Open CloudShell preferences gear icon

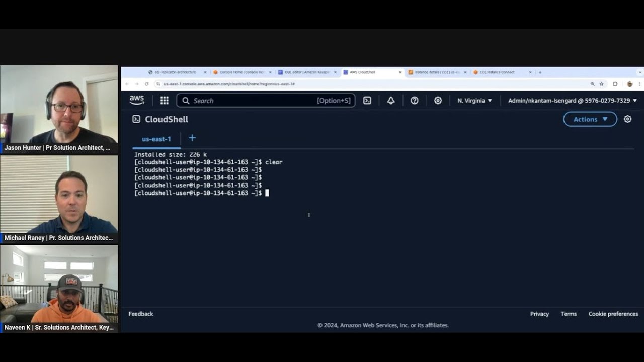pyautogui.click(x=627, y=119)
